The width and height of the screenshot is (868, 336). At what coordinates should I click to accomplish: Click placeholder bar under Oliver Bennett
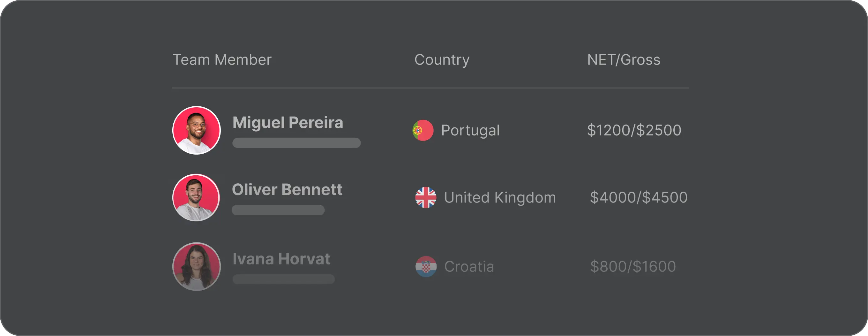[278, 210]
